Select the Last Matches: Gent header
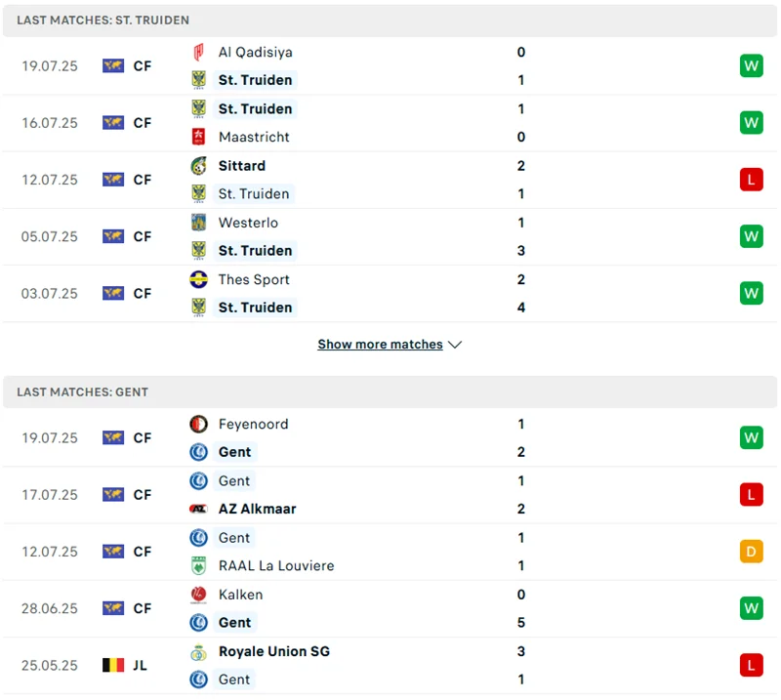This screenshot has height=700, width=781. coord(83,392)
